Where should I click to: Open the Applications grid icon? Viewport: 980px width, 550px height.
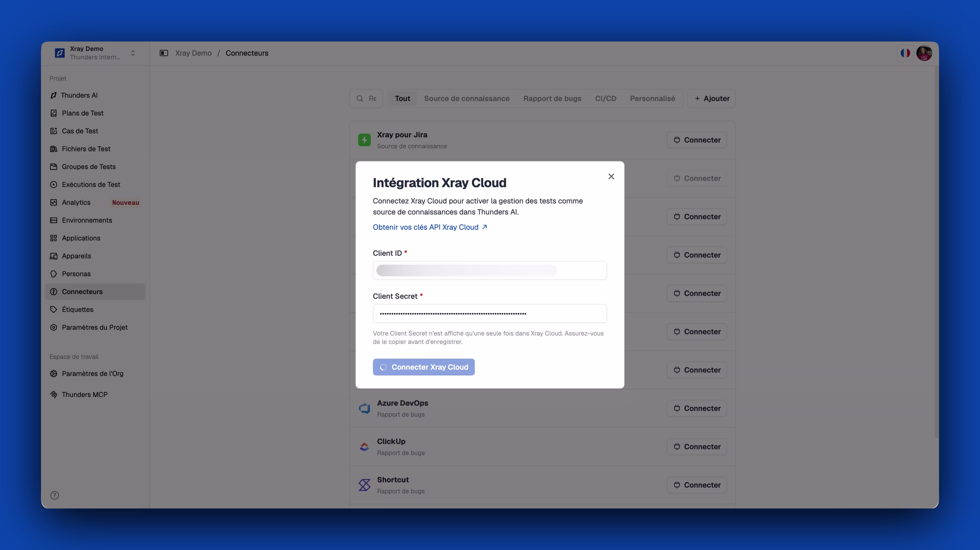tap(54, 238)
